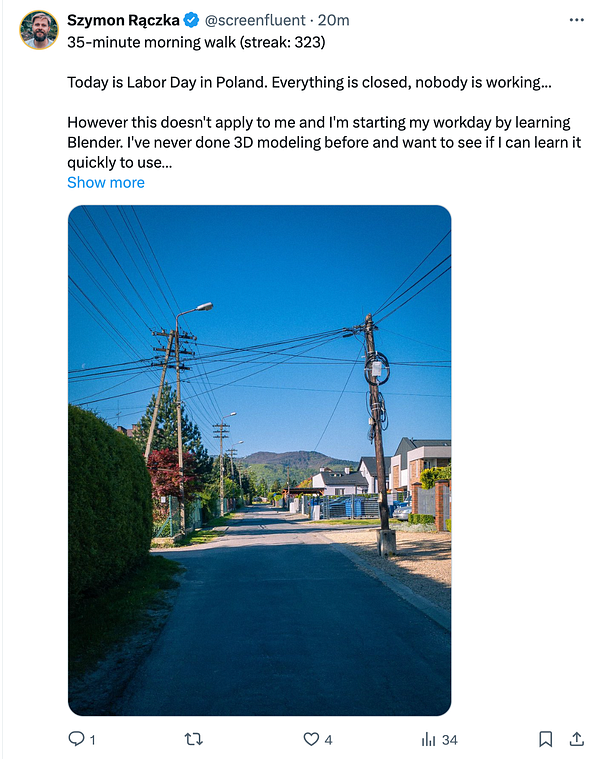Click the Labor Day in Poland sentence
The width and height of the screenshot is (600, 759).
coord(309,83)
